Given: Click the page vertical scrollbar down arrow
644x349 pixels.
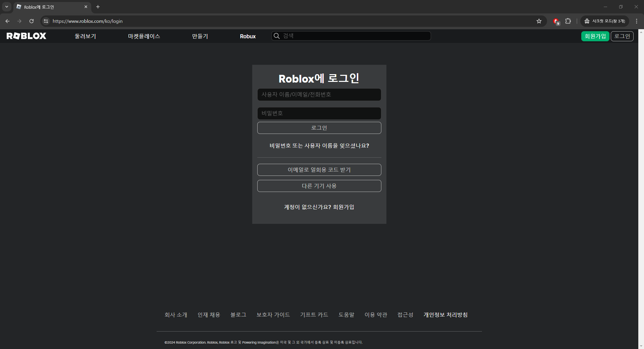Looking at the screenshot, I should point(641,346).
